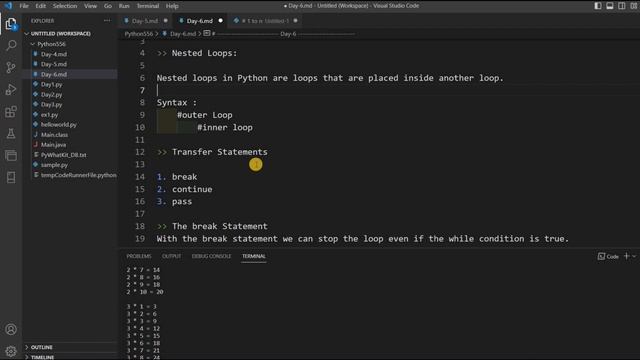This screenshot has width=640, height=360.
Task: Open the Terminal menu
Action: pyautogui.click(x=148, y=6)
